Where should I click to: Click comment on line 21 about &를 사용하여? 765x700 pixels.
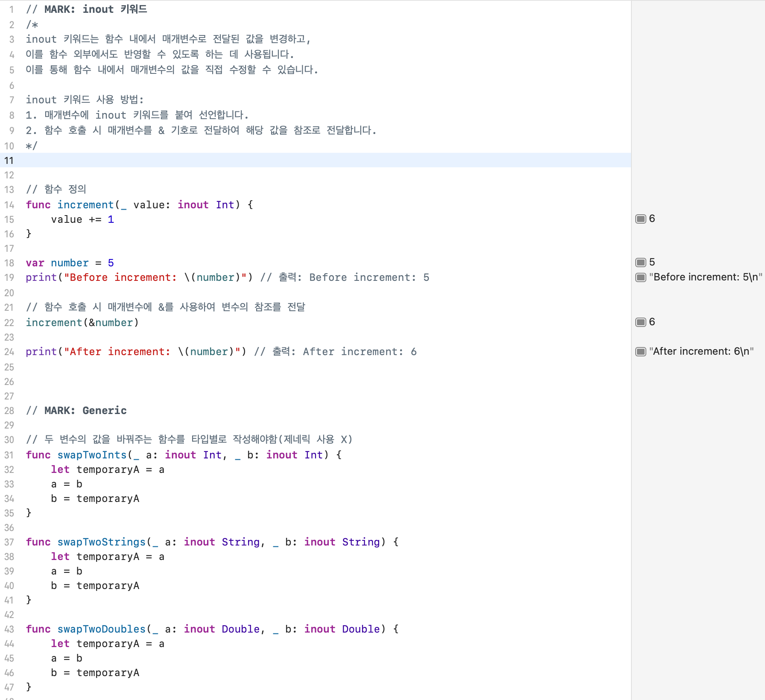point(166,307)
